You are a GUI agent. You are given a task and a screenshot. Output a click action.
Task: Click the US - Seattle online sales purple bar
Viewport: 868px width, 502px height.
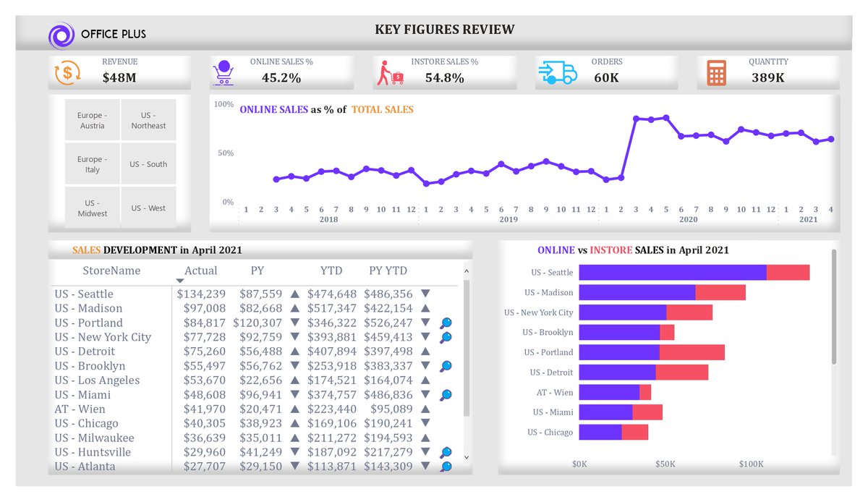pyautogui.click(x=673, y=273)
